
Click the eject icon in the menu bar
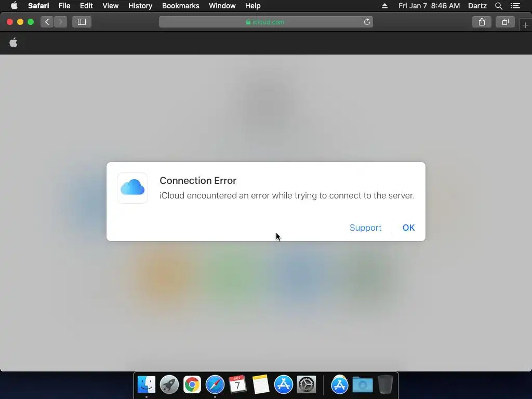[x=384, y=6]
